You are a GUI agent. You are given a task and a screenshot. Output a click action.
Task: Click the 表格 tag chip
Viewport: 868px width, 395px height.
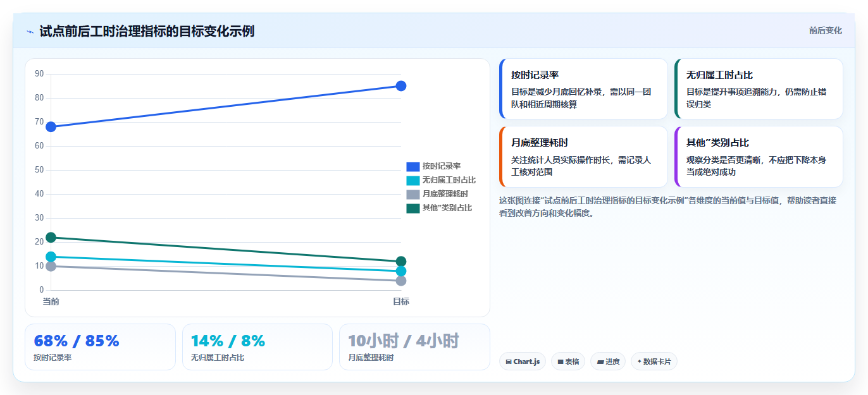[568, 362]
